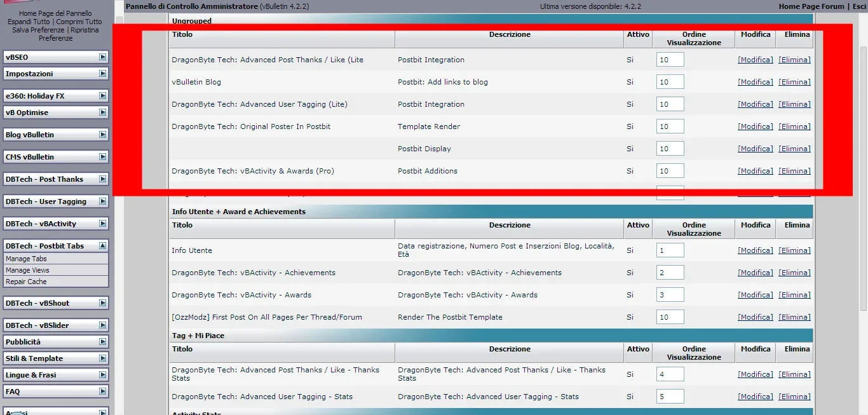Expand the DBTech - vBSlider group
This screenshot has height=415, width=868.
pos(102,325)
